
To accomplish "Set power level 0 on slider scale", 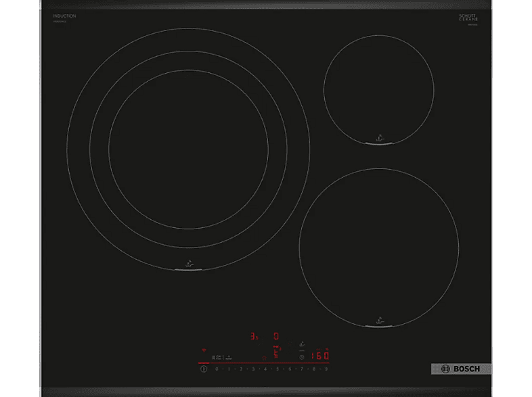I will pyautogui.click(x=217, y=369).
